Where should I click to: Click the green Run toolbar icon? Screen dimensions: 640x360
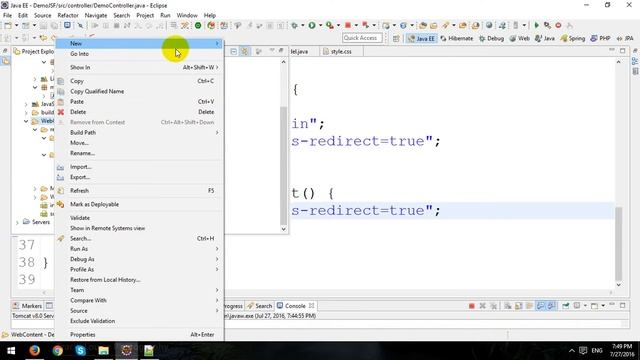tap(312, 25)
